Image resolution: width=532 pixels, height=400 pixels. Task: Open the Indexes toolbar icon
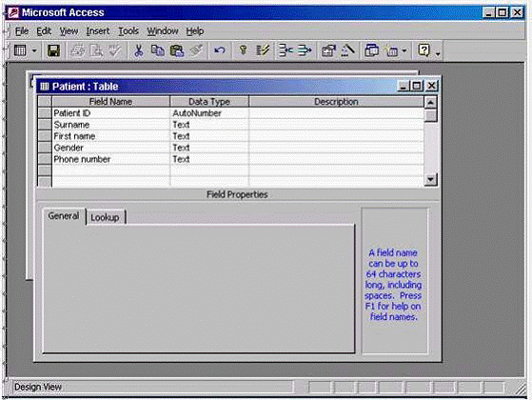[263, 50]
